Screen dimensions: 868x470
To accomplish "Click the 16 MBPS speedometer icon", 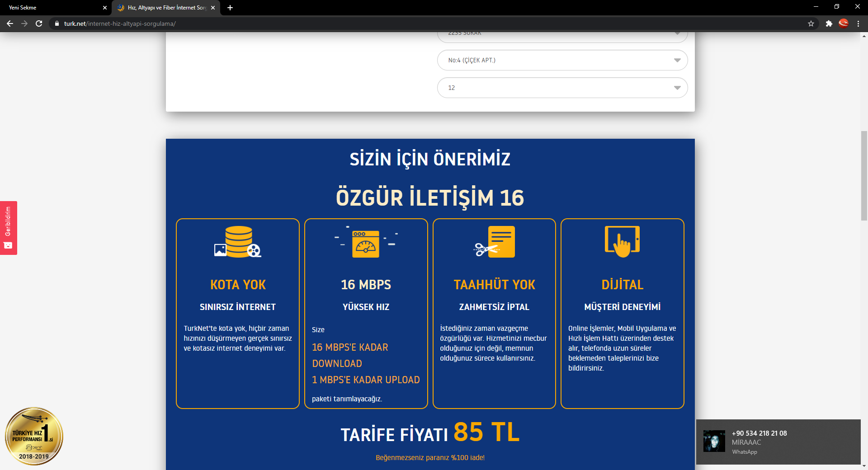I will pyautogui.click(x=366, y=242).
